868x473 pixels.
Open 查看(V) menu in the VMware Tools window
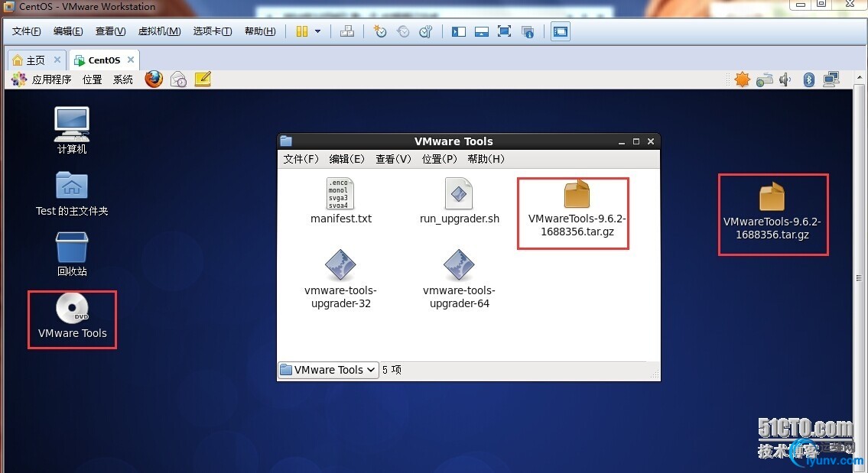pyautogui.click(x=394, y=160)
